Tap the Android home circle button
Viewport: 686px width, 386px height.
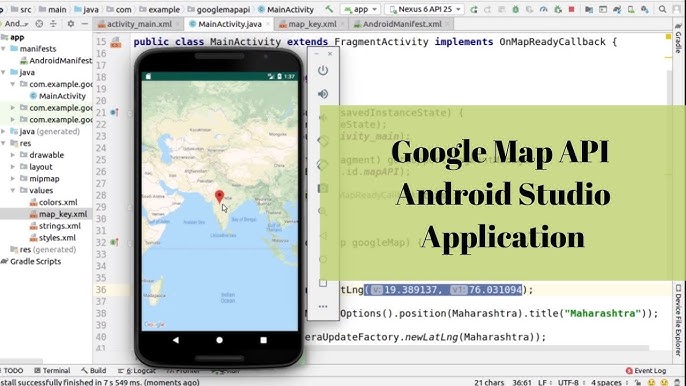[x=220, y=340]
